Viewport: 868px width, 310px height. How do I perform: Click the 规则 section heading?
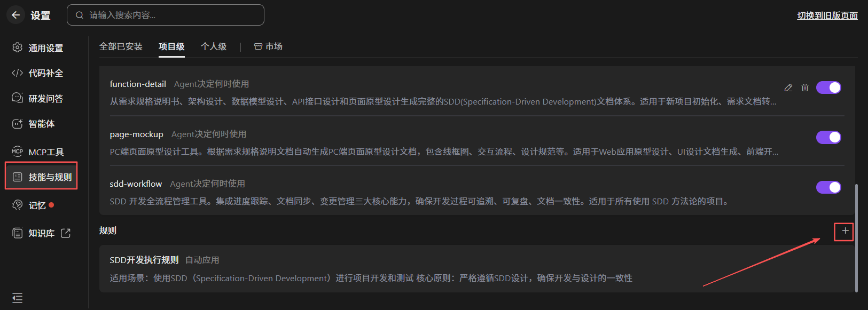108,230
